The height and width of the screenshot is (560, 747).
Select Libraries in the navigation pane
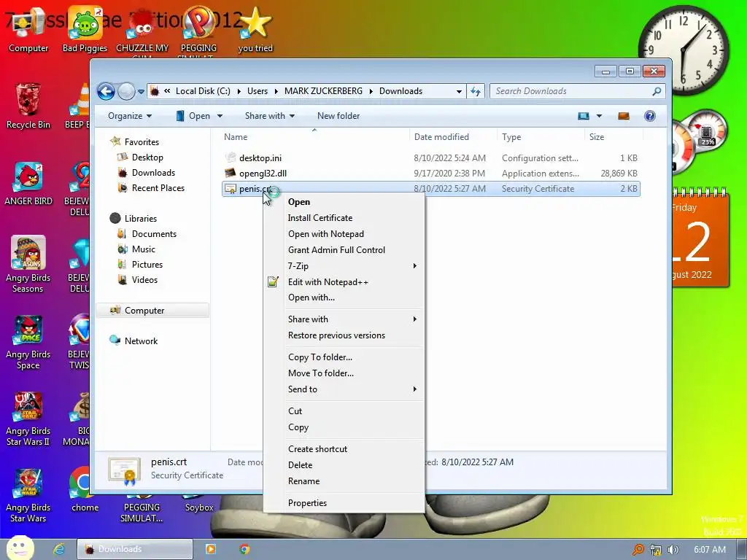pyautogui.click(x=141, y=219)
